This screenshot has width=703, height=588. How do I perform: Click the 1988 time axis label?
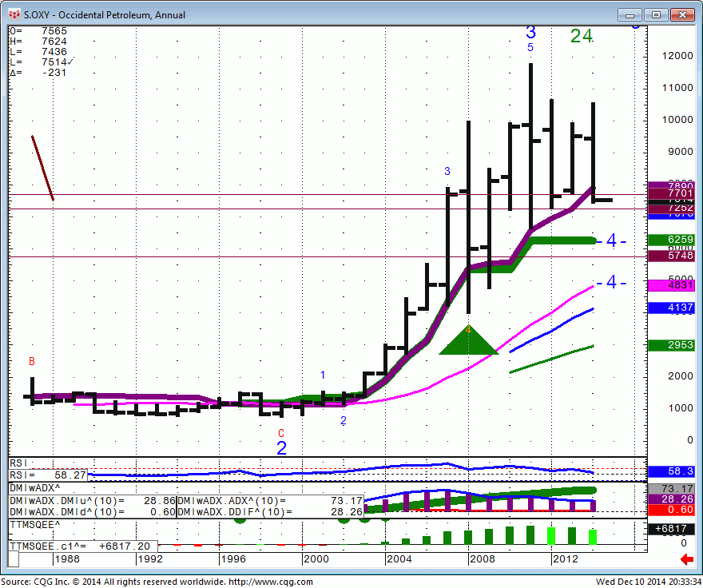tap(67, 559)
